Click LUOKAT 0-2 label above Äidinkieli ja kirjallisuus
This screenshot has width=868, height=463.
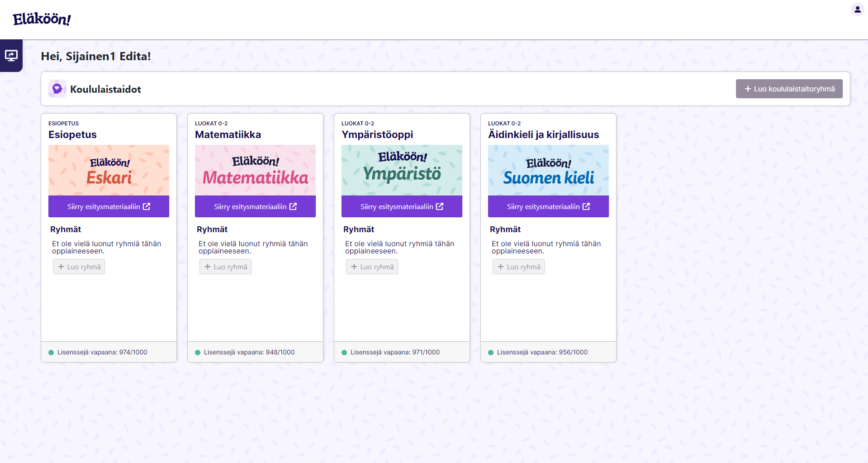tap(504, 123)
